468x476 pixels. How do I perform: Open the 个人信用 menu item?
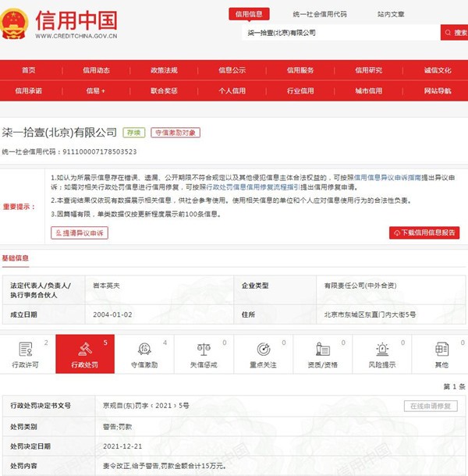pos(232,91)
